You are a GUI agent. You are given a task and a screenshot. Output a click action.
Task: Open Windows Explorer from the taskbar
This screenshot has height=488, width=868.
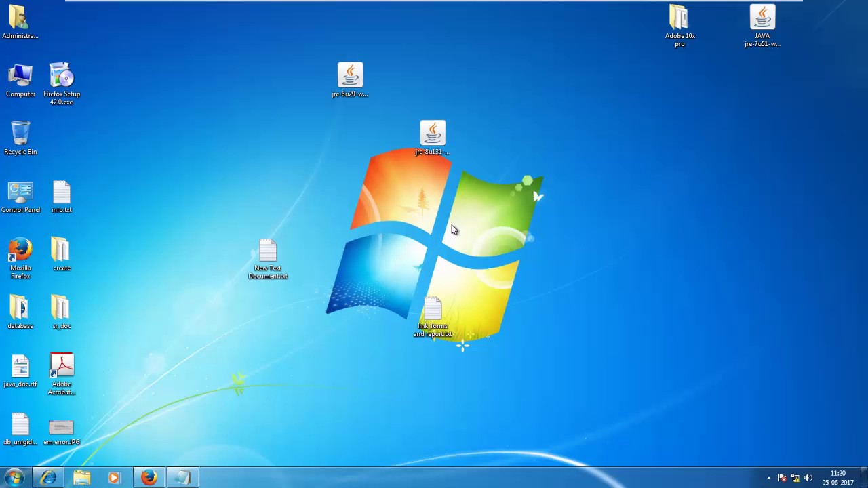pyautogui.click(x=81, y=478)
